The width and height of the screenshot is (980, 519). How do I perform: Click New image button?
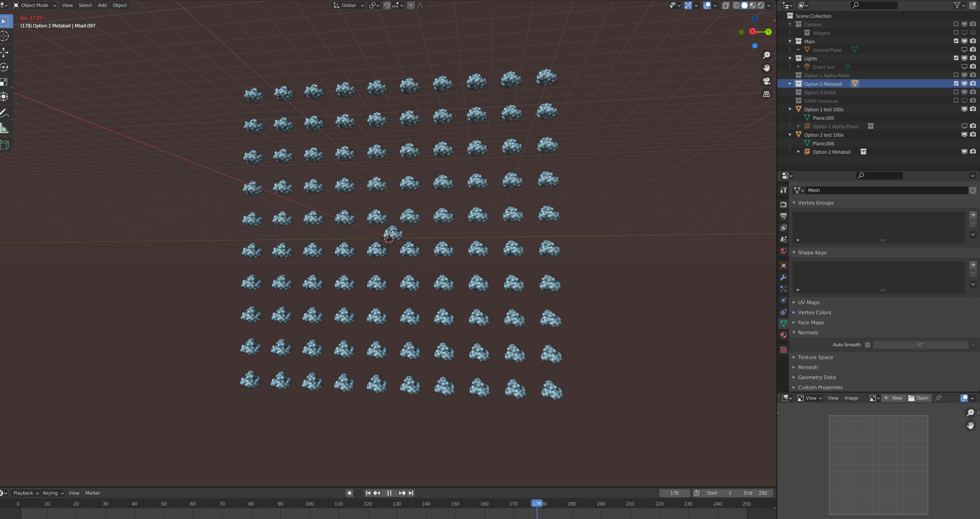point(893,398)
